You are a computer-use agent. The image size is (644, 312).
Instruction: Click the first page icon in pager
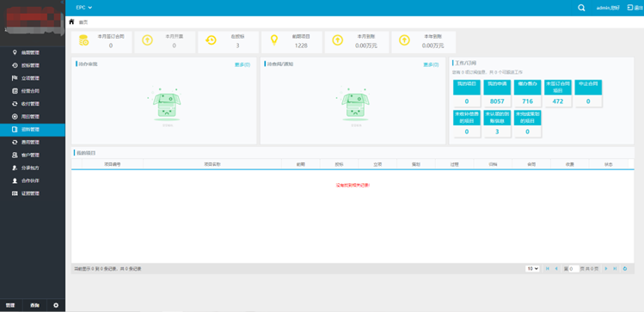tap(548, 268)
